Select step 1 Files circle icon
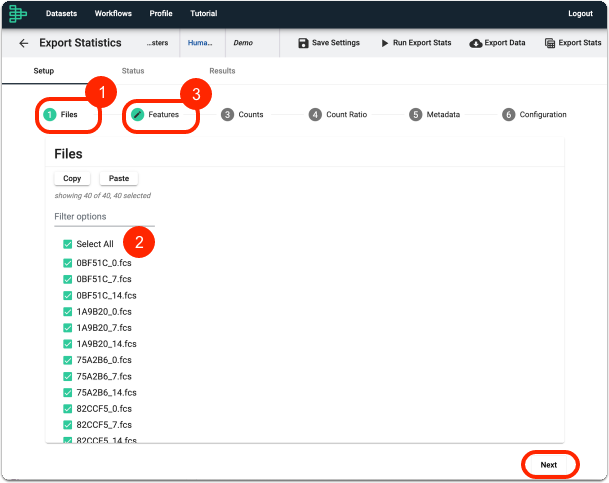The width and height of the screenshot is (609, 483). (49, 115)
